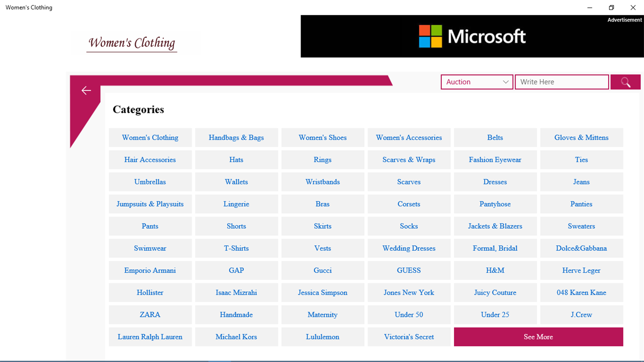Select Jones New York brand

point(409,293)
